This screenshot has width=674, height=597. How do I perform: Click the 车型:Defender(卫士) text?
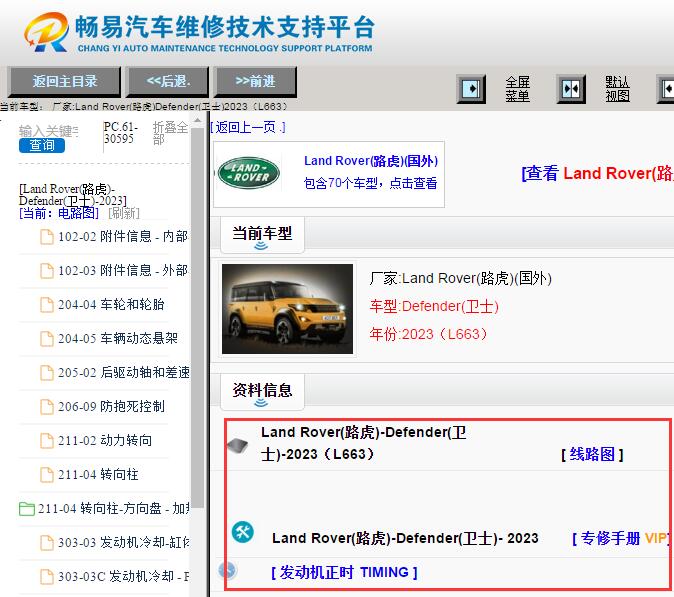point(434,306)
